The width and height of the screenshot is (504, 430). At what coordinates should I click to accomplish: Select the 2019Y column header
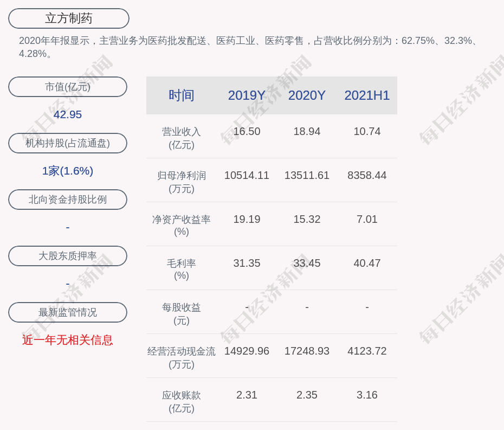(x=247, y=95)
